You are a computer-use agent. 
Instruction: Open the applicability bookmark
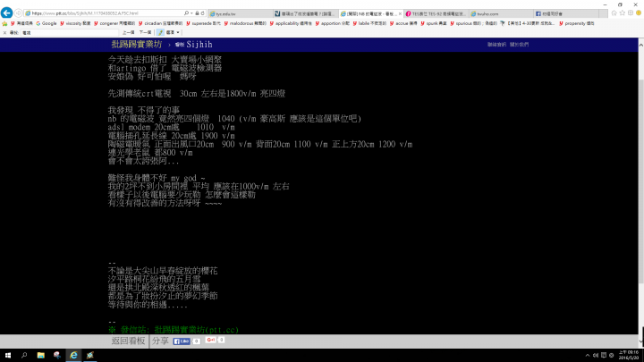click(x=291, y=23)
